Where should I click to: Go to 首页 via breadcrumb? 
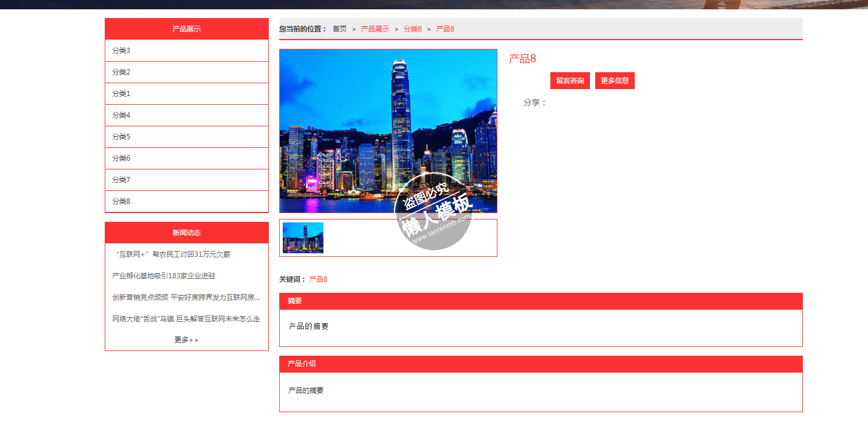(x=340, y=29)
